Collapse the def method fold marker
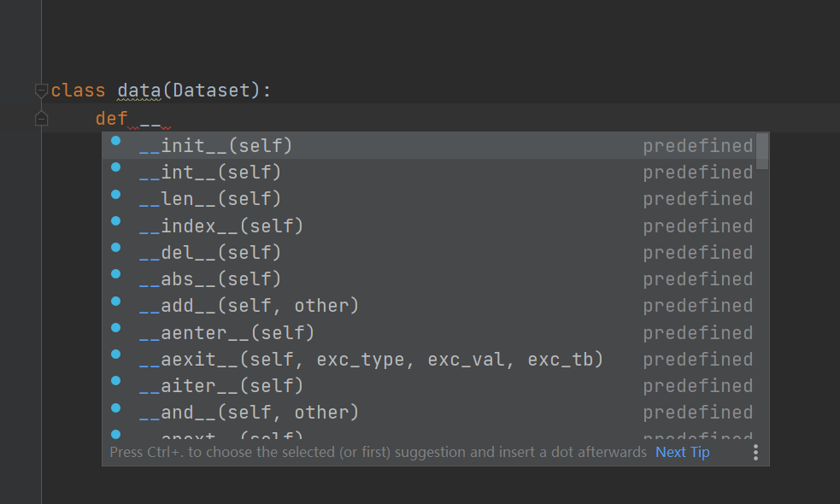The height and width of the screenshot is (504, 840). [x=41, y=118]
